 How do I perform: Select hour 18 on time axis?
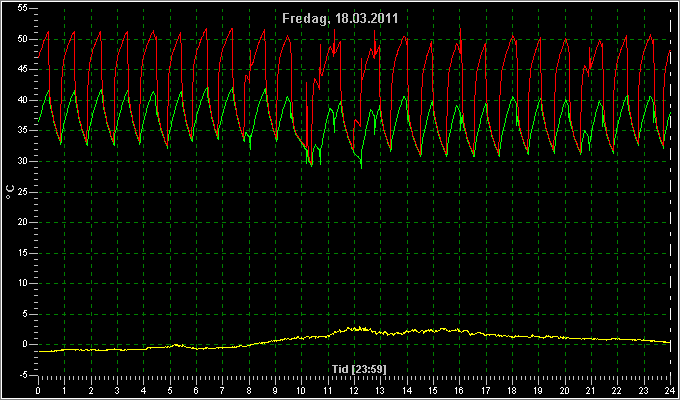[x=512, y=390]
